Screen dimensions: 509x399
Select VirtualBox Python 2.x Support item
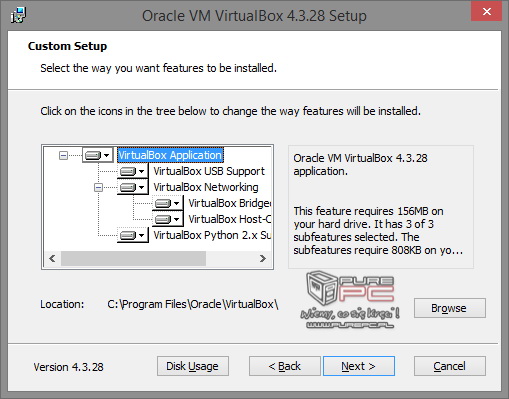click(x=212, y=235)
